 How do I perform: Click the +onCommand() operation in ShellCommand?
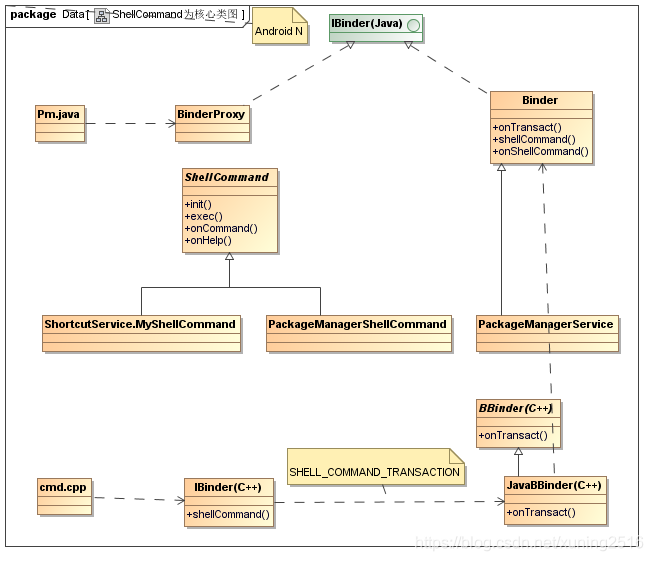tap(221, 229)
